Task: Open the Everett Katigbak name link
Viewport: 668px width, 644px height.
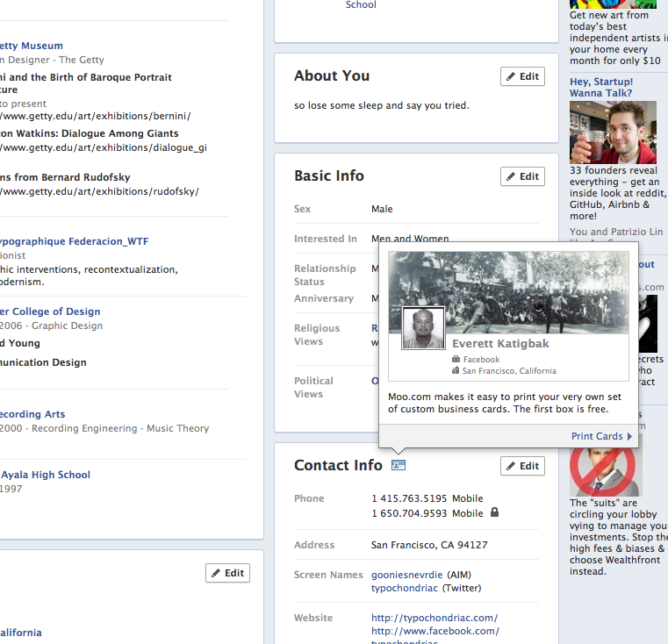Action: point(500,343)
